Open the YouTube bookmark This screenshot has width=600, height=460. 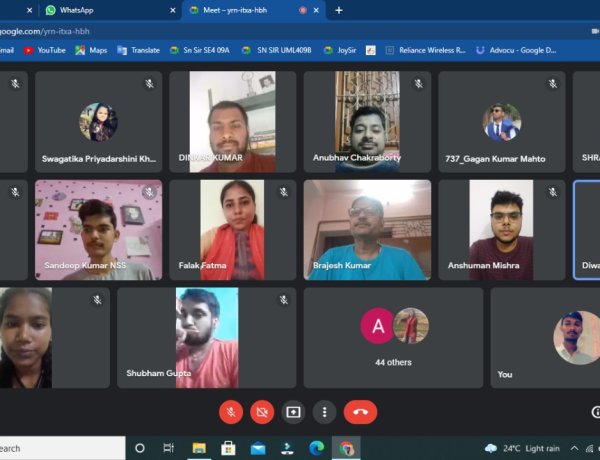coord(44,50)
